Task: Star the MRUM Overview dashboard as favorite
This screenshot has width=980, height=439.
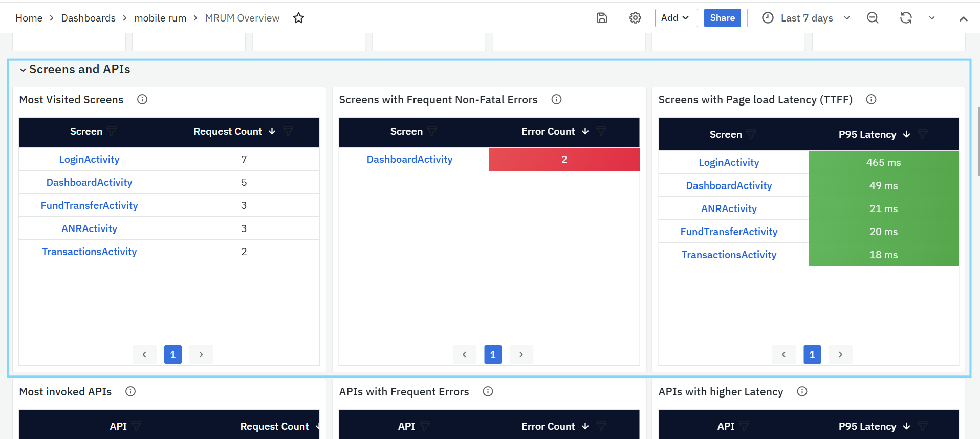Action: [x=298, y=18]
